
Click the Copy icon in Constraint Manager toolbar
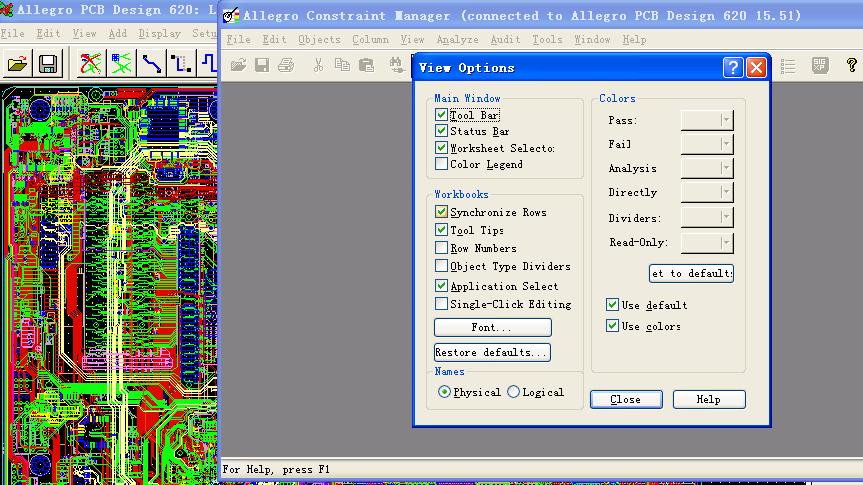[x=342, y=66]
